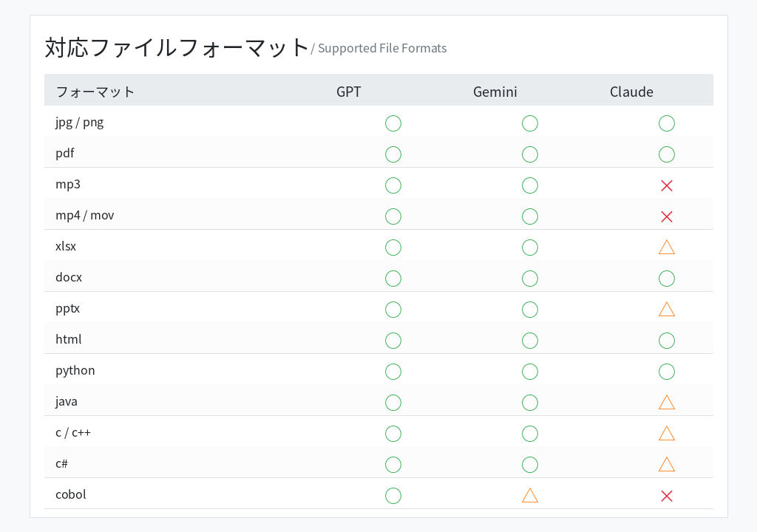Select the docx format label
This screenshot has width=757, height=532.
(69, 277)
